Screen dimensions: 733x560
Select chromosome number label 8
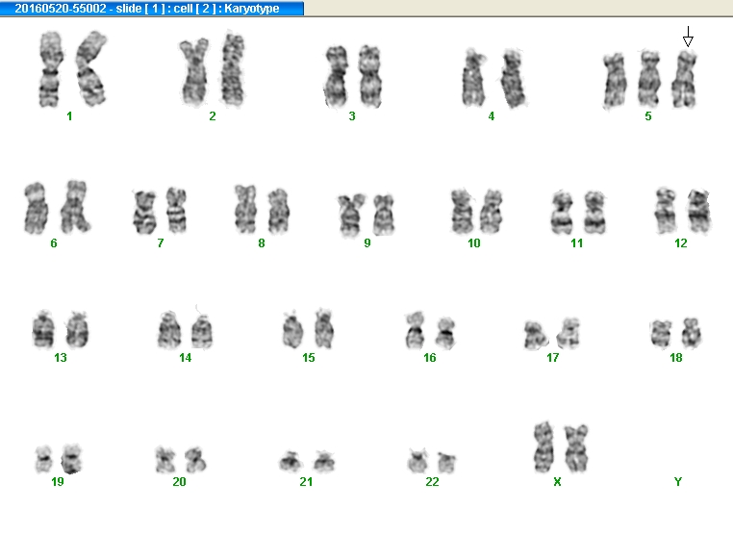coord(262,243)
